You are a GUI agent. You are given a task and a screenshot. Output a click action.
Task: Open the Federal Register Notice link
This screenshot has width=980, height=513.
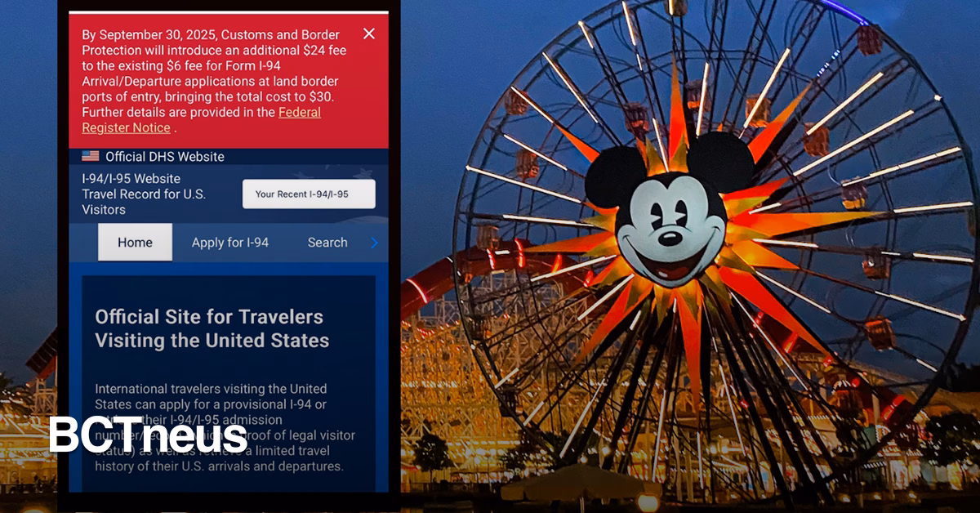click(201, 120)
